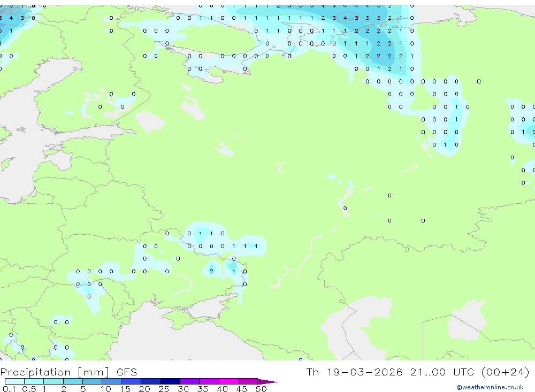Image resolution: width=535 pixels, height=392 pixels.
Task: Select the 35–40 mm purple-magenta legend swatch
Action: pyautogui.click(x=209, y=381)
